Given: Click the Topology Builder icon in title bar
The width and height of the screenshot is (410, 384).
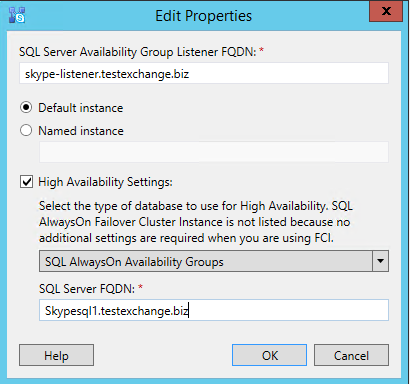Looking at the screenshot, I should point(17,15).
